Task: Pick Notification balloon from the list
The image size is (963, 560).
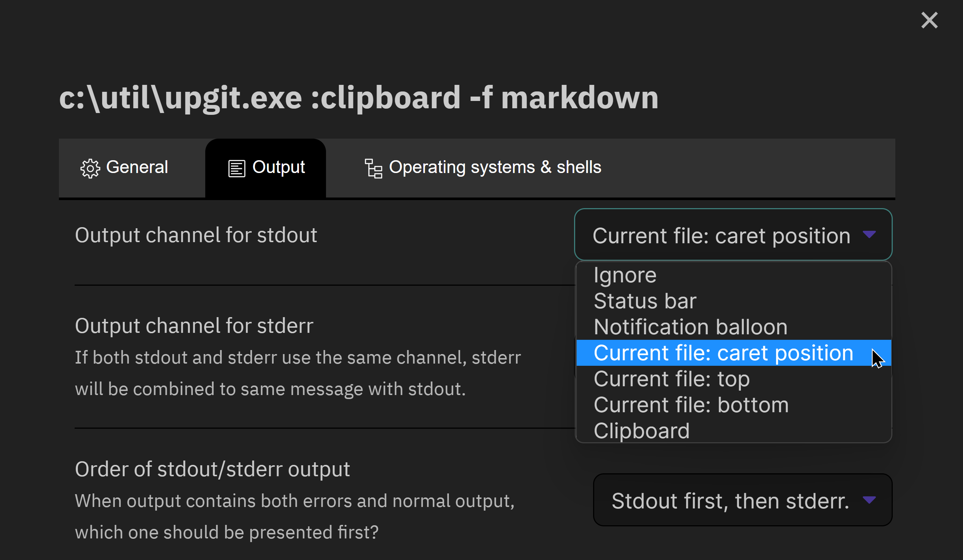Action: coord(734,327)
